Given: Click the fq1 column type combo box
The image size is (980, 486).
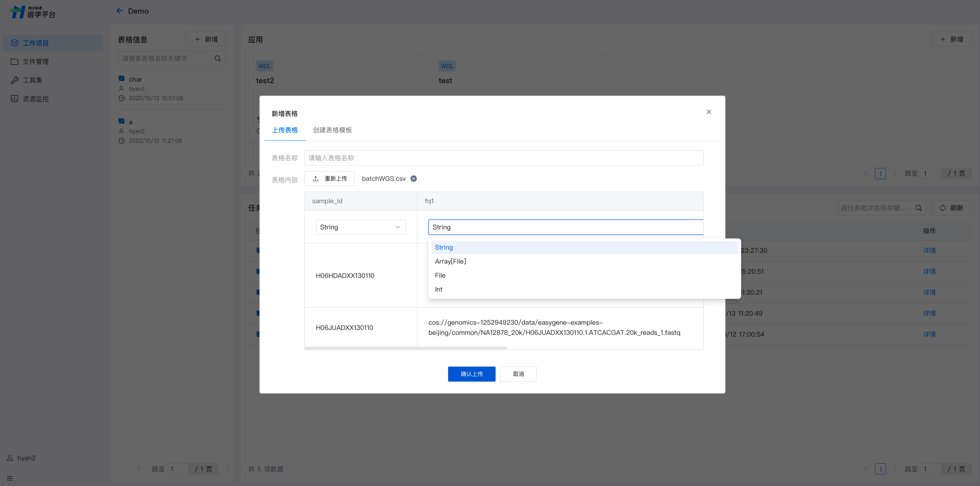Looking at the screenshot, I should (565, 227).
